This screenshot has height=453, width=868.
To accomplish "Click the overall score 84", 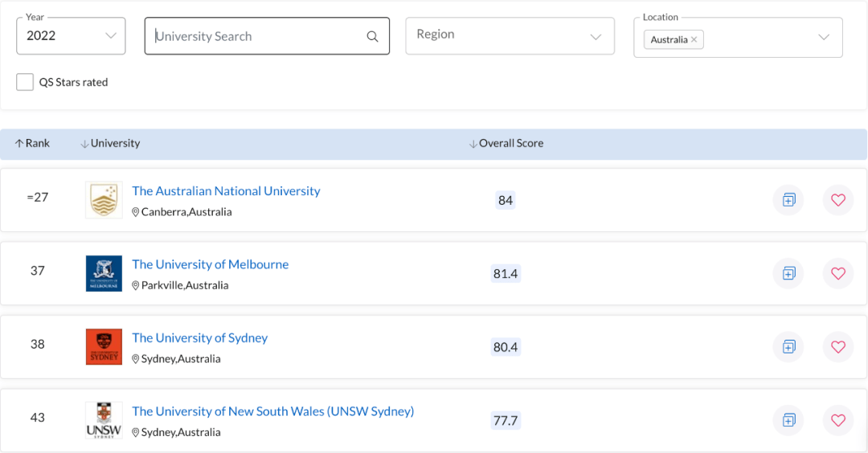I will (506, 200).
